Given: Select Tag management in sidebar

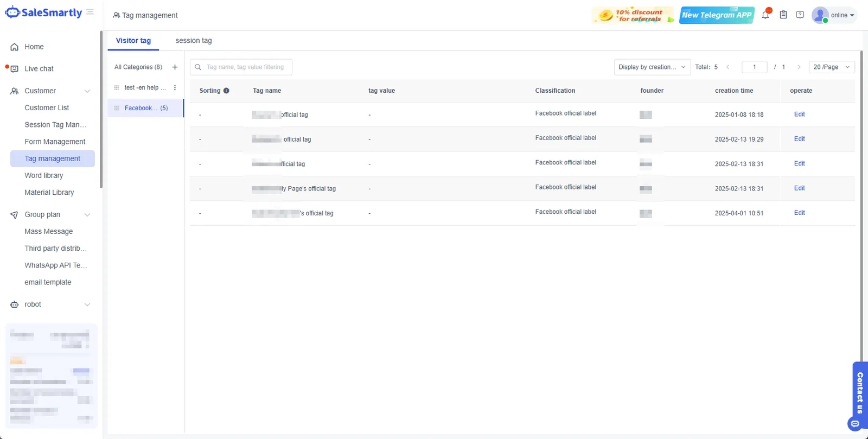Looking at the screenshot, I should [53, 158].
